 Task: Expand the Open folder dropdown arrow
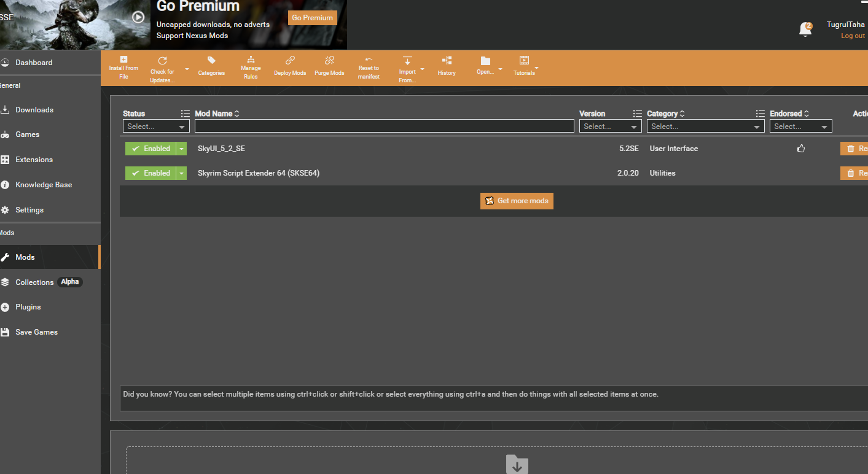tap(500, 69)
